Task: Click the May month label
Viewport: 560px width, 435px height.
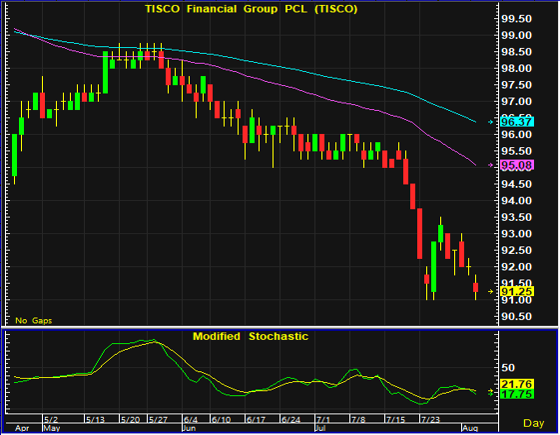Action: 52,428
